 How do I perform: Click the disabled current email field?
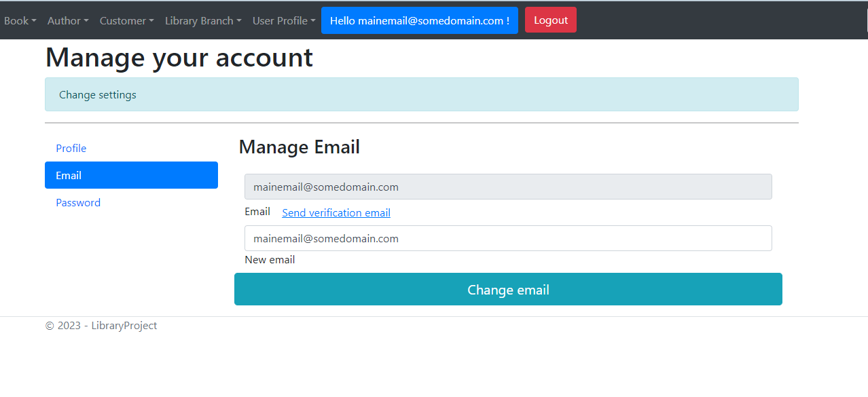(508, 186)
